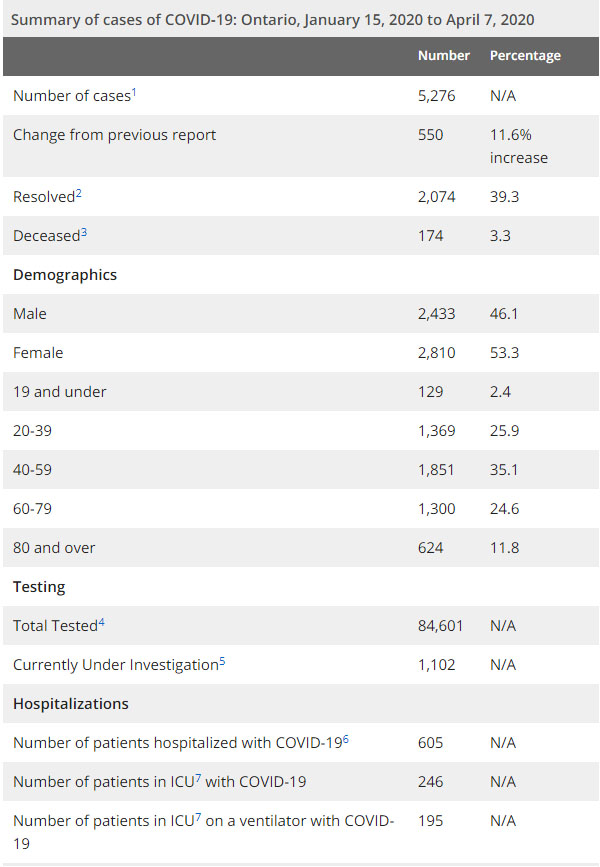Screen dimensions: 600x867
Task: Click the Testing section heading
Action: [x=39, y=587]
